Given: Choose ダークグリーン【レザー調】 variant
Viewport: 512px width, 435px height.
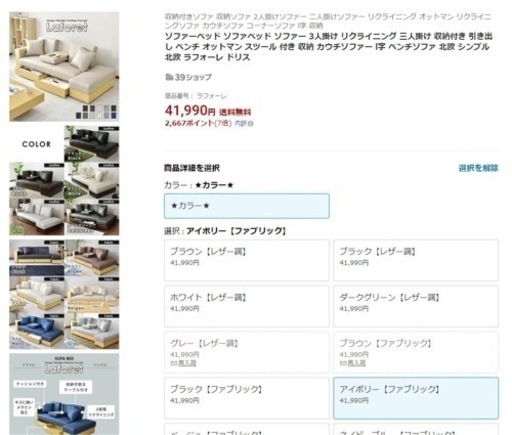Looking at the screenshot, I should (x=416, y=306).
